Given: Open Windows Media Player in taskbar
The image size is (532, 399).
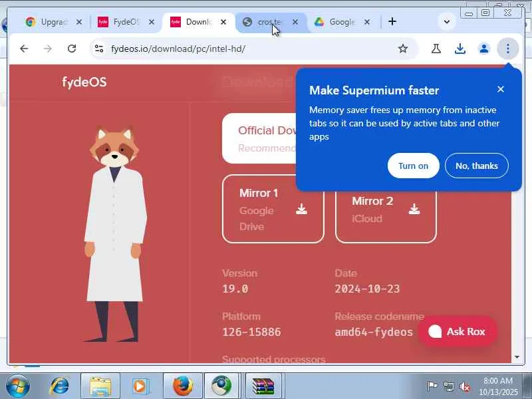Looking at the screenshot, I should (140, 386).
